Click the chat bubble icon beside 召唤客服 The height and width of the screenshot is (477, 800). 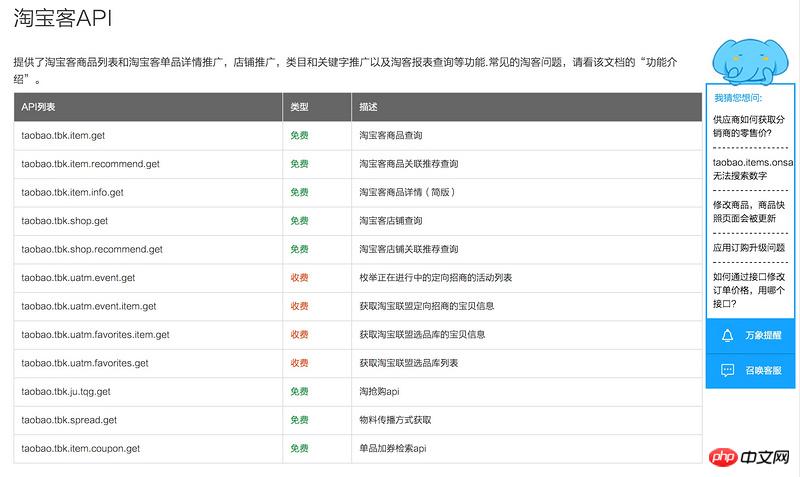[728, 370]
